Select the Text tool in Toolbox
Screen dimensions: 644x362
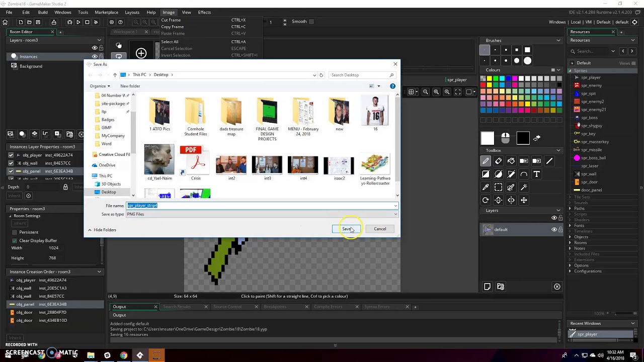(536, 174)
